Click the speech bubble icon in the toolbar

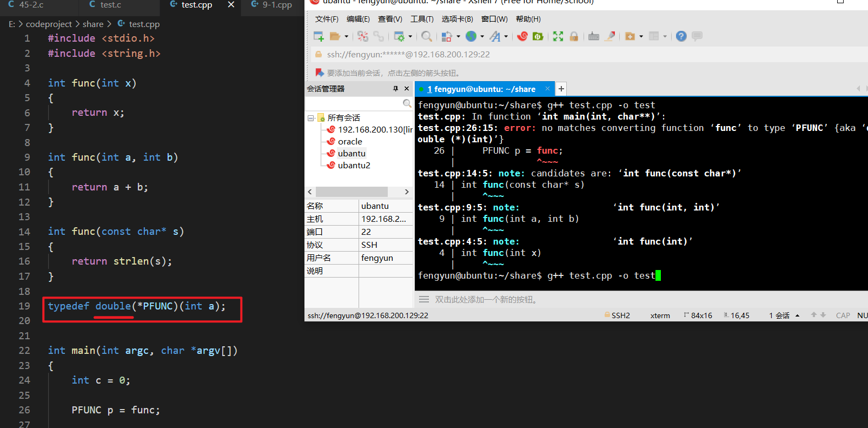click(x=697, y=36)
